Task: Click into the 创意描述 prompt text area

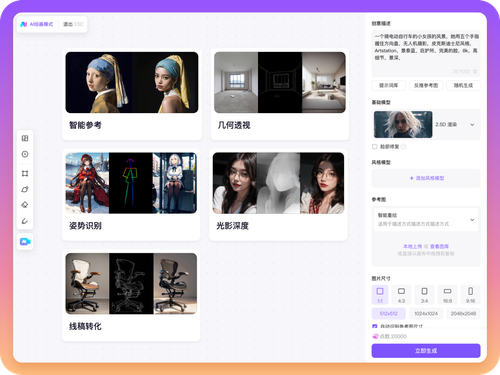Action: (x=426, y=53)
